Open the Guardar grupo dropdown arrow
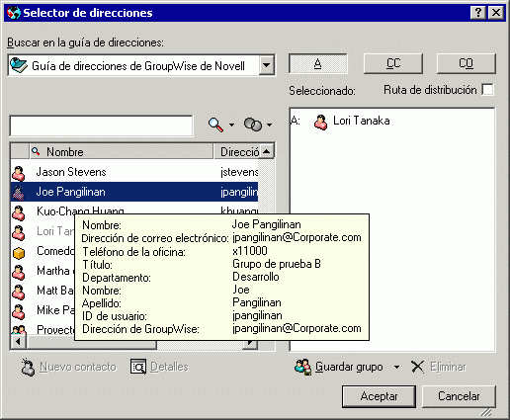The height and width of the screenshot is (420, 510). (397, 367)
